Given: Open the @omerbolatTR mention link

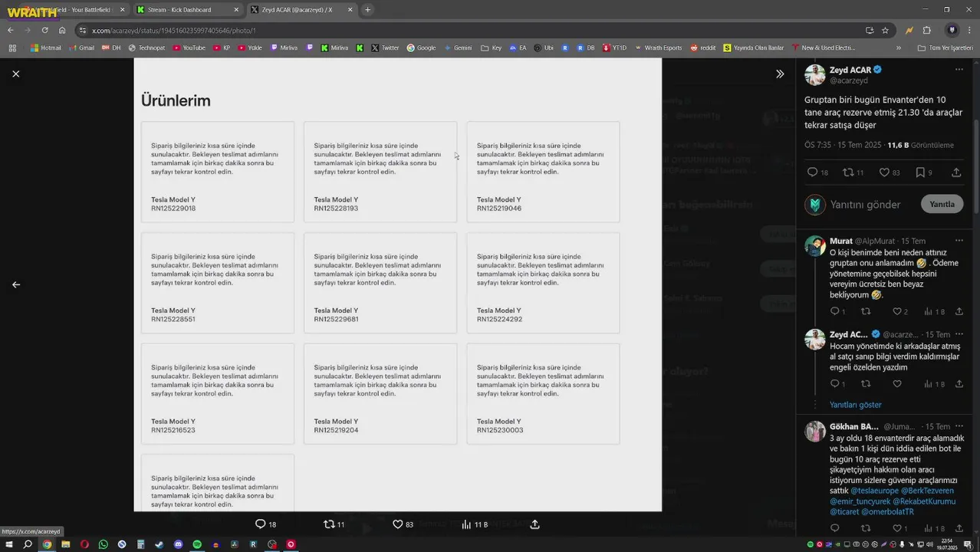Looking at the screenshot, I should tap(887, 512).
